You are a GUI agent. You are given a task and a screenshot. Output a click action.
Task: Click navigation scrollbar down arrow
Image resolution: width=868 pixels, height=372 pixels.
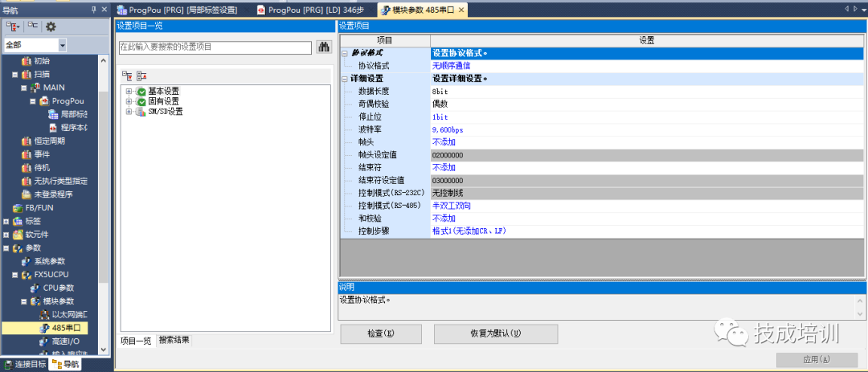(104, 350)
